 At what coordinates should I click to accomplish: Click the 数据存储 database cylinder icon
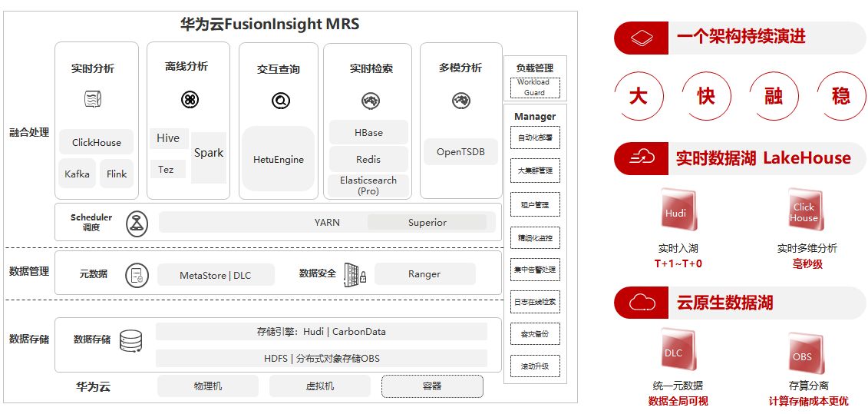(x=131, y=340)
